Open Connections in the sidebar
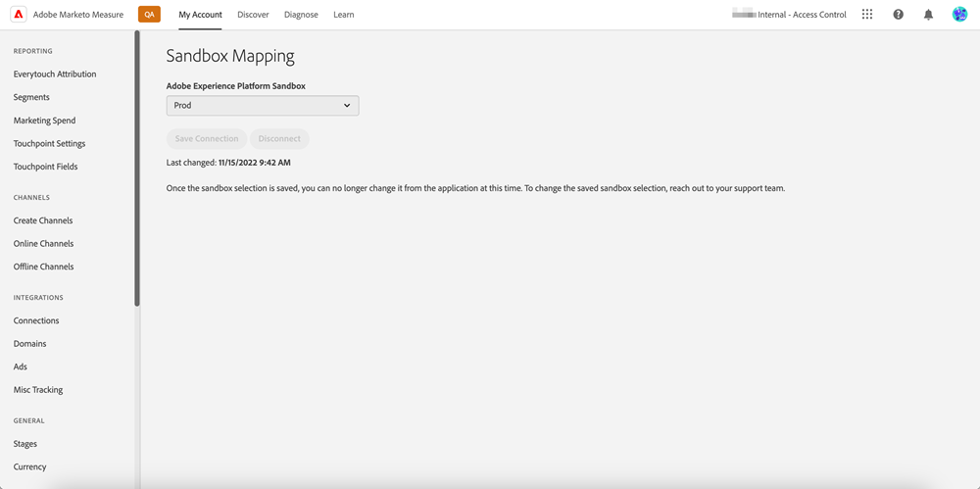 click(x=36, y=320)
